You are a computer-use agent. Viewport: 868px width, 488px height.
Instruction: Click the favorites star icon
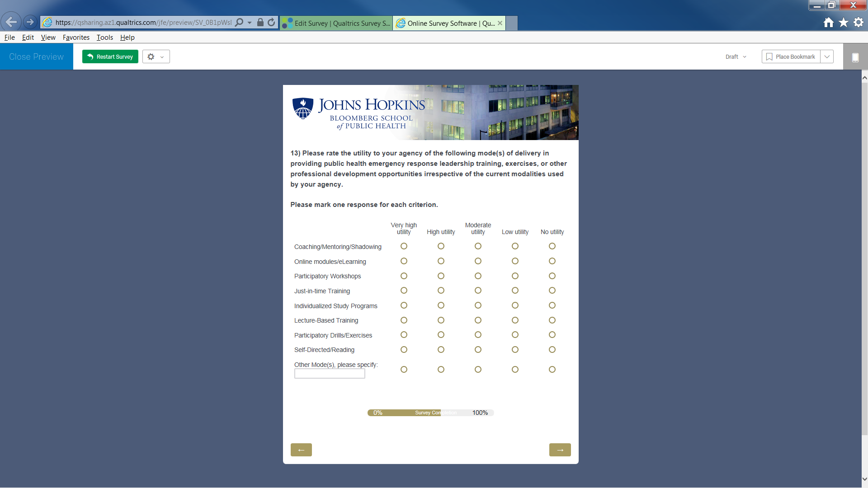tap(843, 23)
